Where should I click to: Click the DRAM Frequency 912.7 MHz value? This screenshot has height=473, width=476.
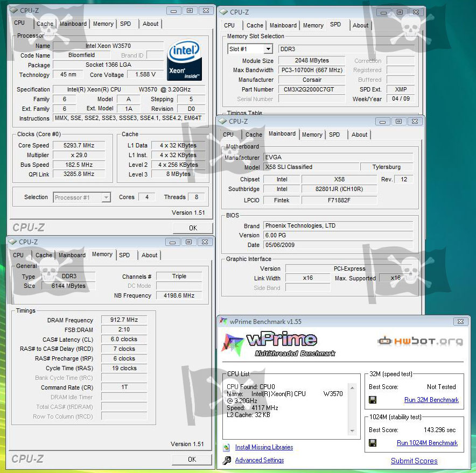pyautogui.click(x=124, y=320)
